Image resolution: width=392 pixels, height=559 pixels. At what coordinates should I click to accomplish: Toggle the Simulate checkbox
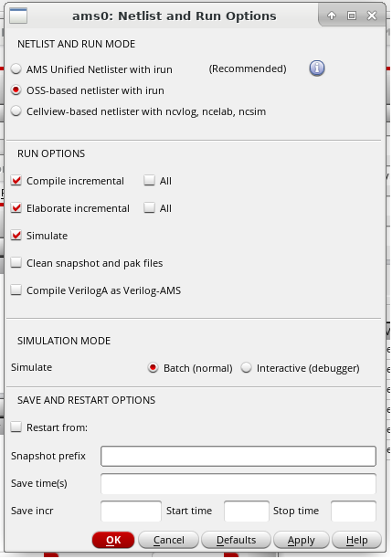click(x=16, y=236)
